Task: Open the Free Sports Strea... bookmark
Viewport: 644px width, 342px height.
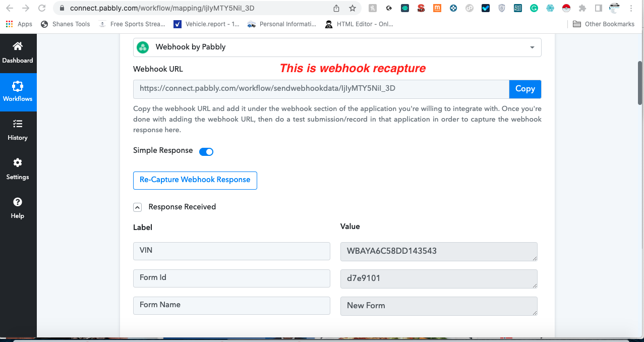Action: 132,24
